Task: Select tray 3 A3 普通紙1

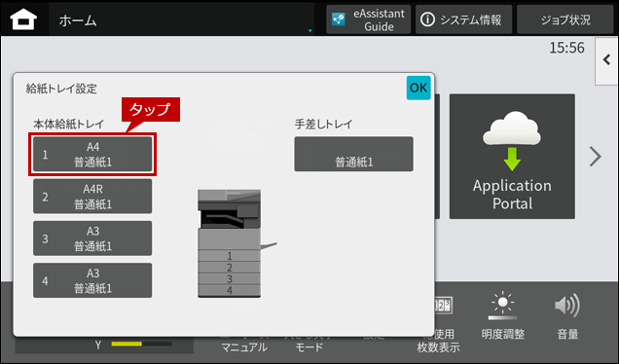Action: (92, 238)
